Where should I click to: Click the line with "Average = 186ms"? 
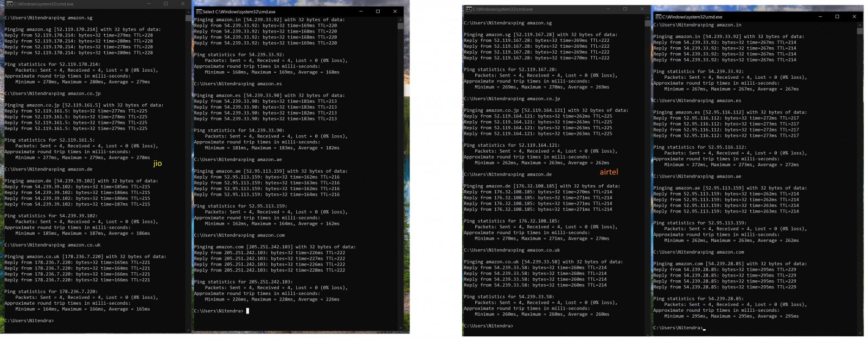(82, 233)
